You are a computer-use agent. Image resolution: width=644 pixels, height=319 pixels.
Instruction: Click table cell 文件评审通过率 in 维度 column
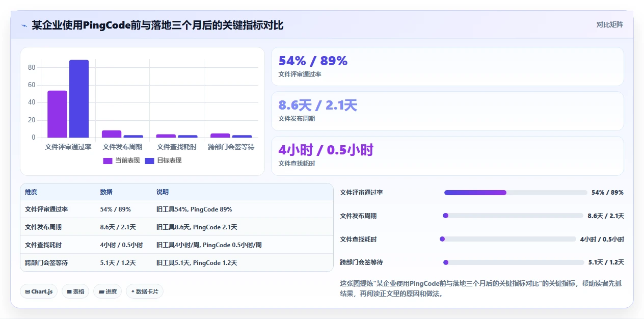point(46,209)
